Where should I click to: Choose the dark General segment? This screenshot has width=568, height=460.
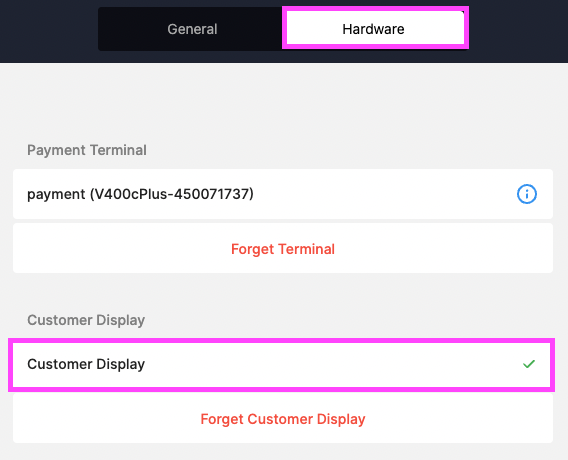[x=192, y=29]
